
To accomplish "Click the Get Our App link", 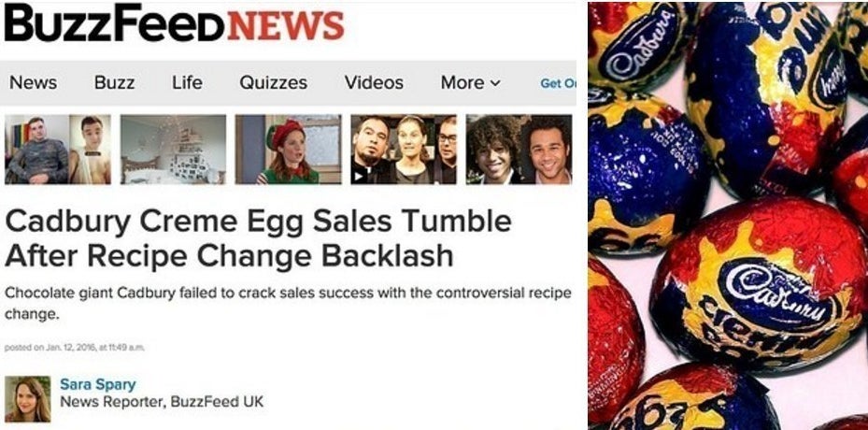I will (558, 84).
